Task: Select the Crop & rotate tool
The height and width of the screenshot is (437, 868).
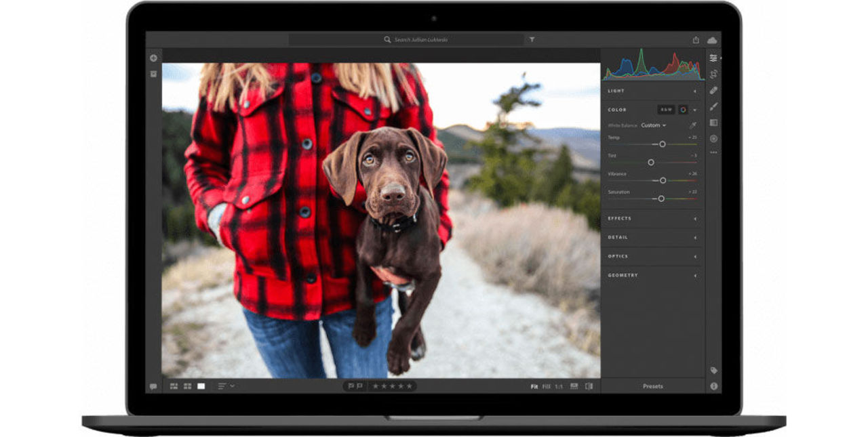Action: 713,74
